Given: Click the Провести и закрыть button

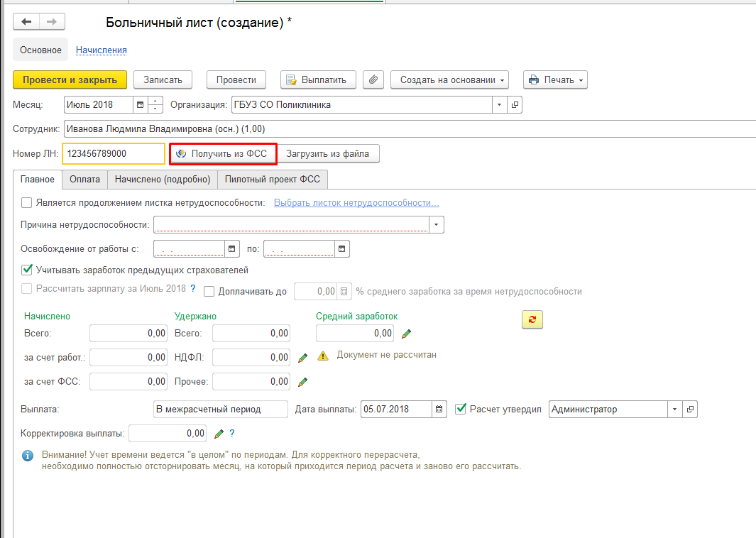Looking at the screenshot, I should [70, 79].
